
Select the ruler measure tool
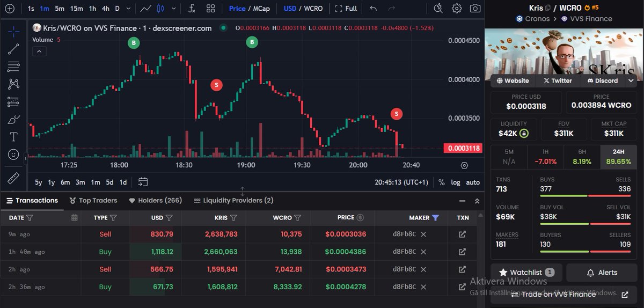[x=13, y=178]
